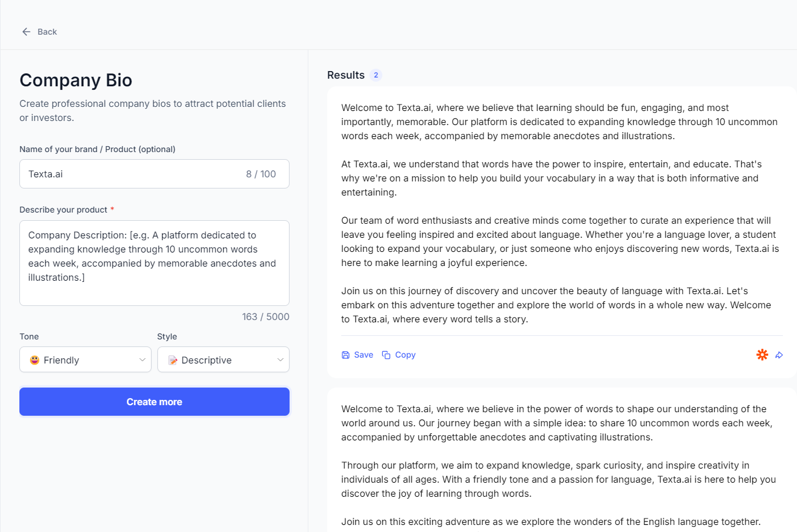Click inside the product description textarea

pyautogui.click(x=154, y=262)
